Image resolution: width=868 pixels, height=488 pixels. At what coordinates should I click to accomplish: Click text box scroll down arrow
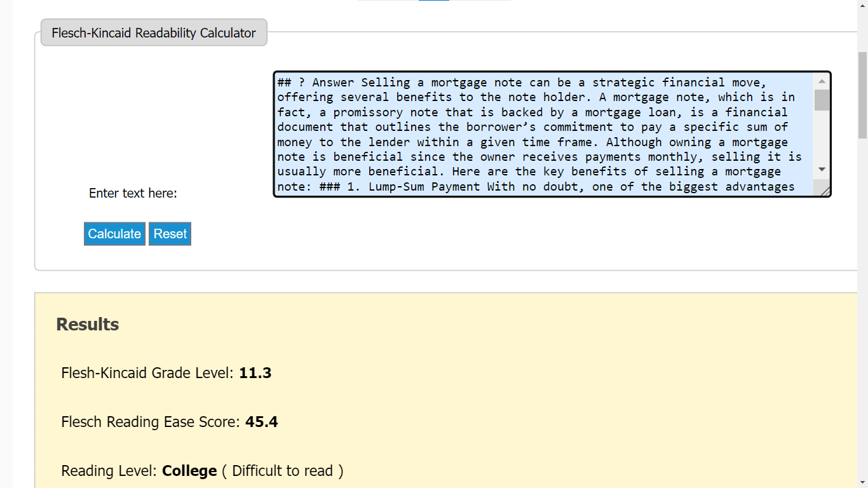[x=822, y=170]
